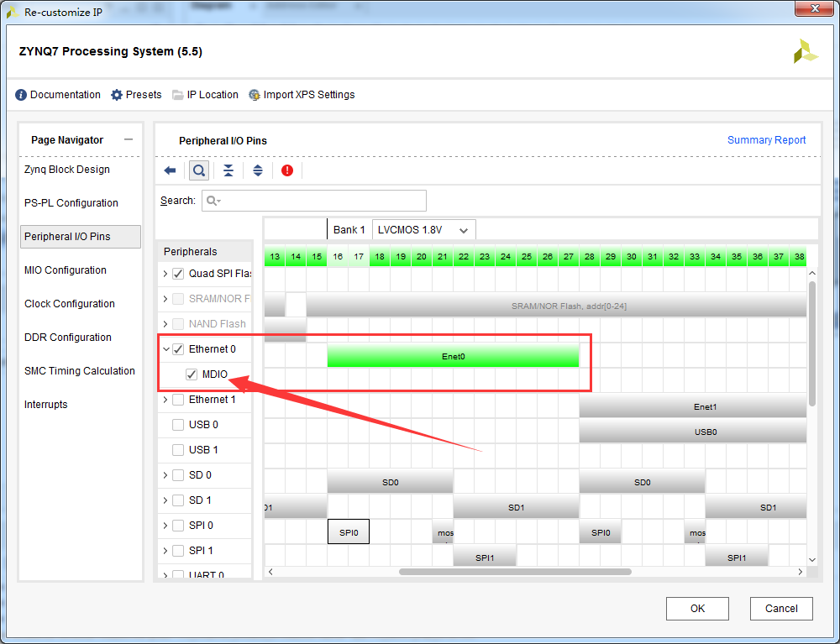Click Import XPS Settings
The image size is (840, 644).
tap(302, 95)
